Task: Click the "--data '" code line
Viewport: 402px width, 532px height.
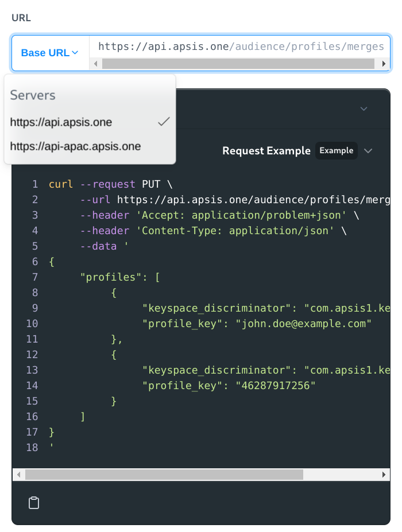Action: point(105,246)
